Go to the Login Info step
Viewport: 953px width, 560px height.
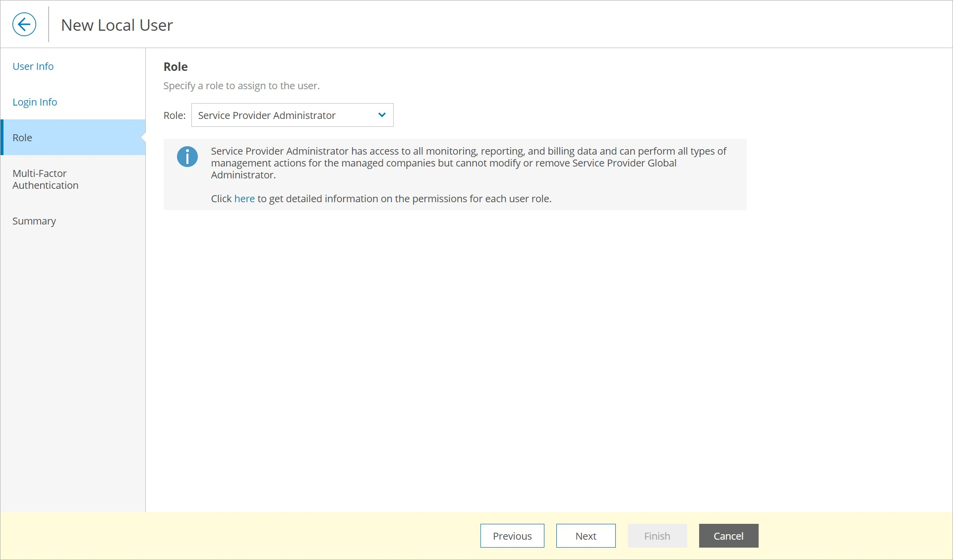[35, 102]
